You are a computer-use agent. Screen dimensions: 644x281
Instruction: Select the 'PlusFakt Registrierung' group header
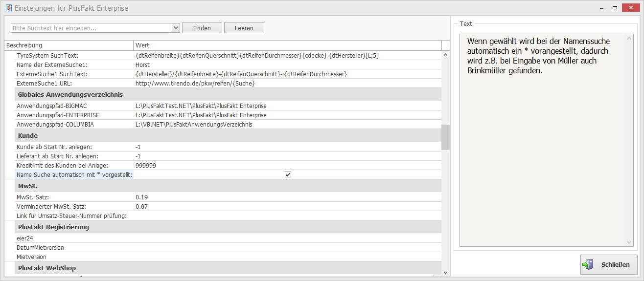228,227
